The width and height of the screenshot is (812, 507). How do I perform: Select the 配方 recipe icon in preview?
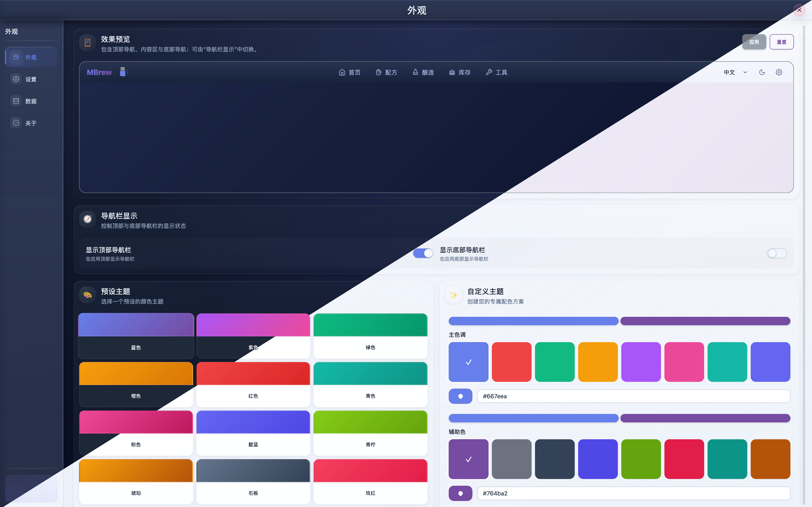click(x=378, y=72)
